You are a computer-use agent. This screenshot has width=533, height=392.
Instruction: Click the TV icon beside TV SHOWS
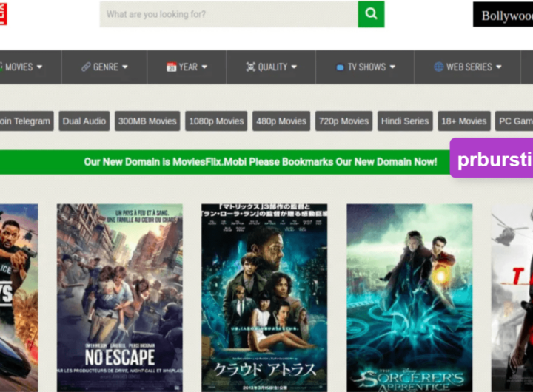pyautogui.click(x=340, y=67)
